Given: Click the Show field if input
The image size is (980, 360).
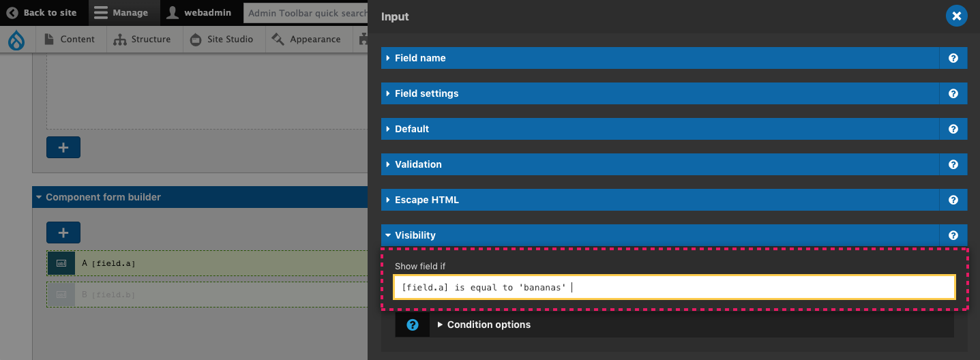Looking at the screenshot, I should [x=674, y=287].
